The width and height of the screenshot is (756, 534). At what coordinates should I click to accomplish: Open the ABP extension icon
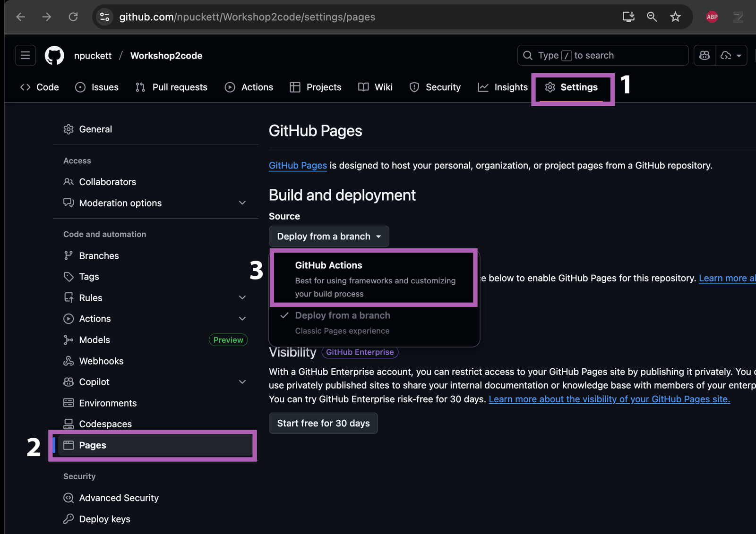point(712,17)
